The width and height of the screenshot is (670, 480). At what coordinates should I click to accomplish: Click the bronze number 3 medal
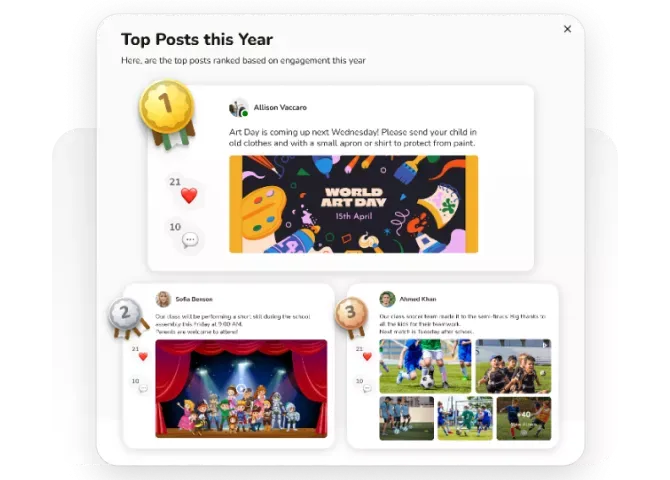point(351,314)
